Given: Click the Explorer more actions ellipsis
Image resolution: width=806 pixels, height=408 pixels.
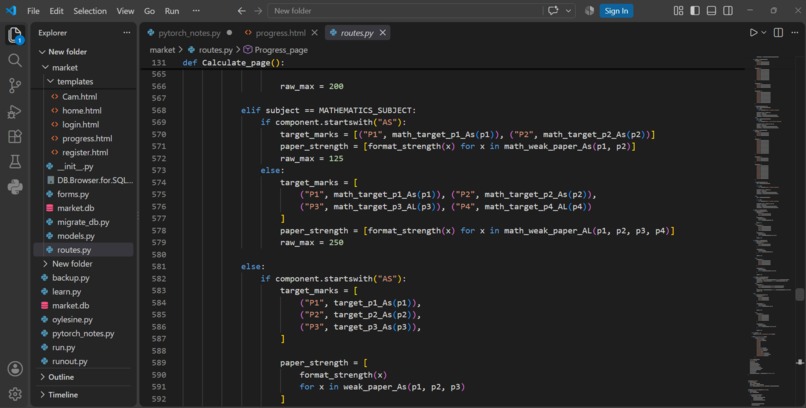Looking at the screenshot, I should pos(126,32).
